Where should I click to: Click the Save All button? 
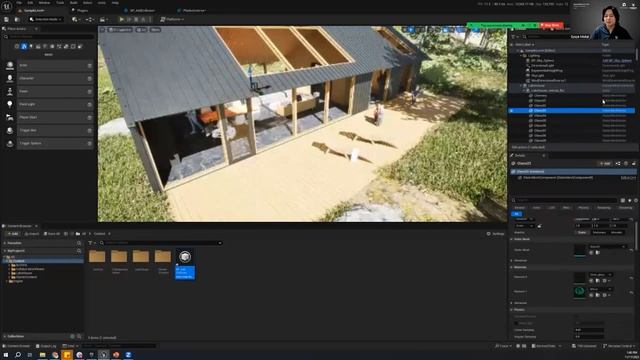coord(52,234)
